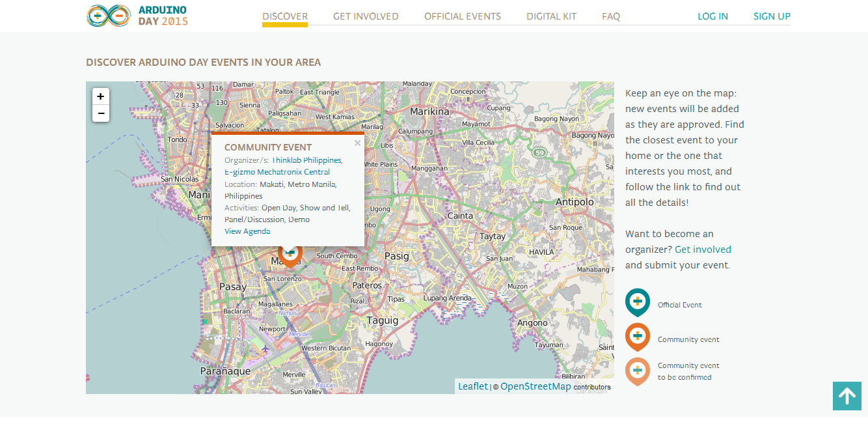Click the light orange to-be-confirmed legend icon
Viewport: 868px width, 426px height.
[x=637, y=371]
